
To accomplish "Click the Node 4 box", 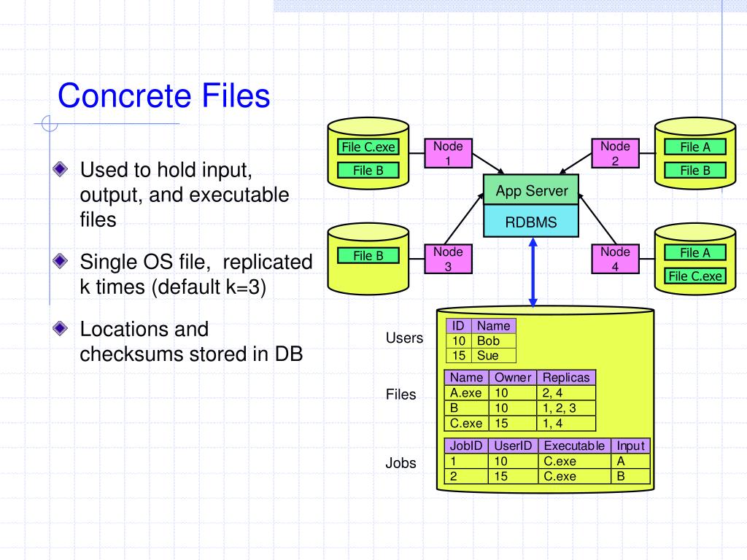I will (x=615, y=259).
